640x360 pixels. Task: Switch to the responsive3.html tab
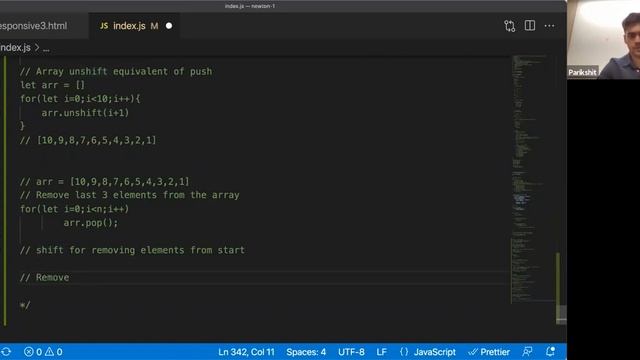coord(33,26)
